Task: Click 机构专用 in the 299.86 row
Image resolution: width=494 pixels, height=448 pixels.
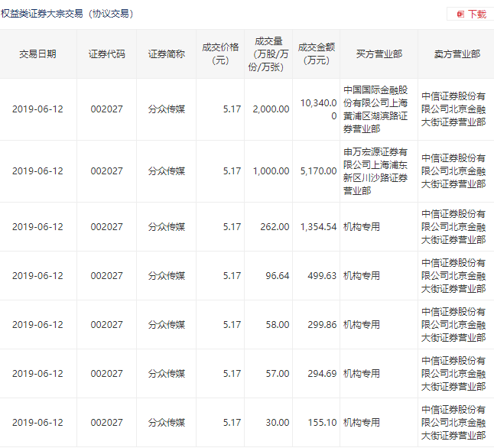Action: coord(362,324)
